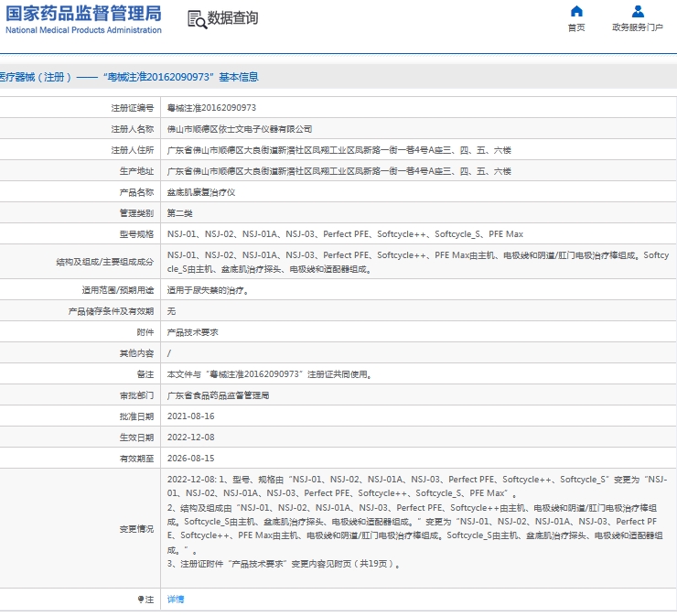
Task: Click approval date 2021-08-16
Action: (191, 416)
